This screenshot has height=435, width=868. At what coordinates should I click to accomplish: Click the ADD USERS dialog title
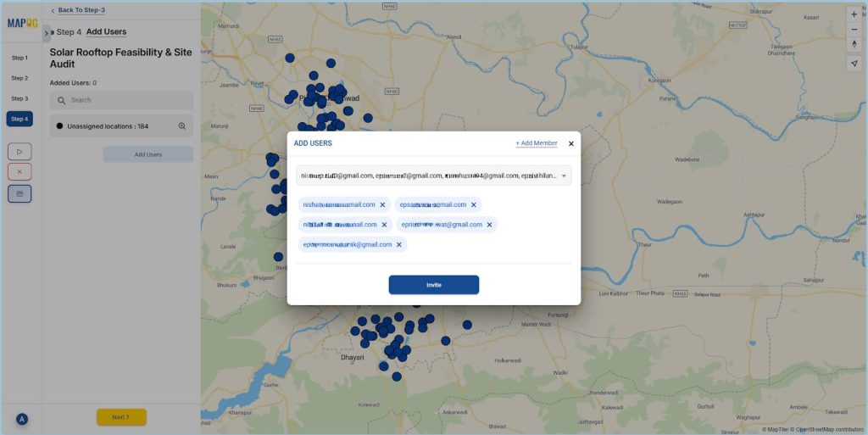(x=313, y=143)
